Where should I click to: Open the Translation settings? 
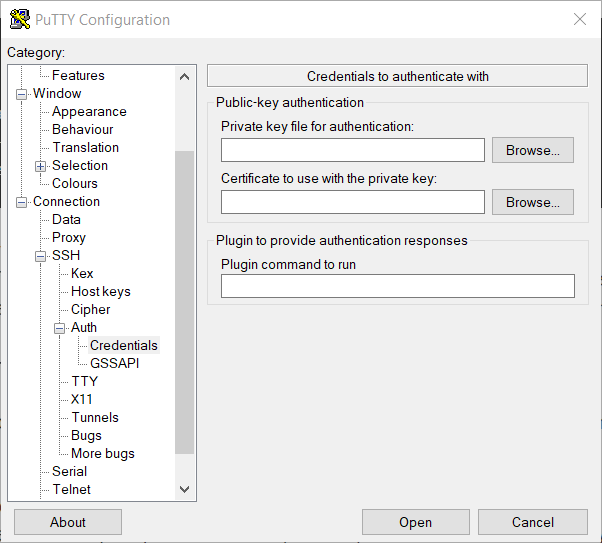click(x=86, y=147)
